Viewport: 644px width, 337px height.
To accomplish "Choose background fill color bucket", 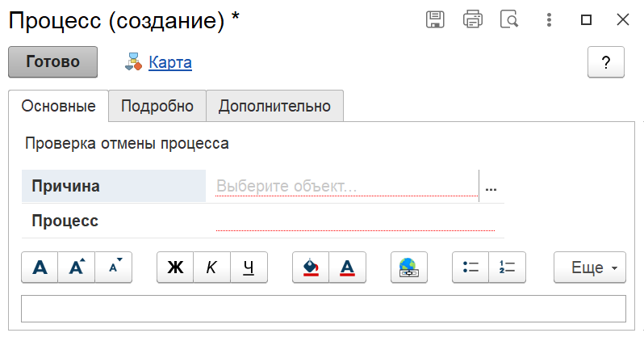I will 311,267.
